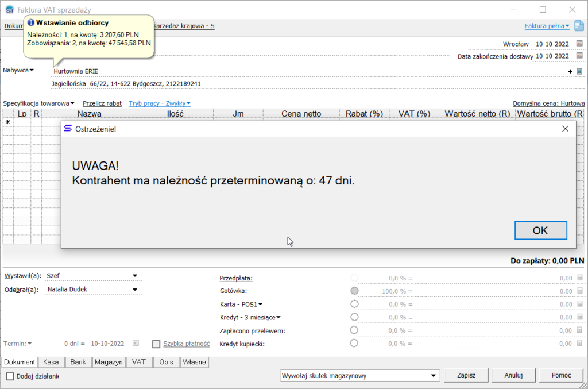
Task: Switch to the Magazyn tab
Action: pyautogui.click(x=108, y=362)
